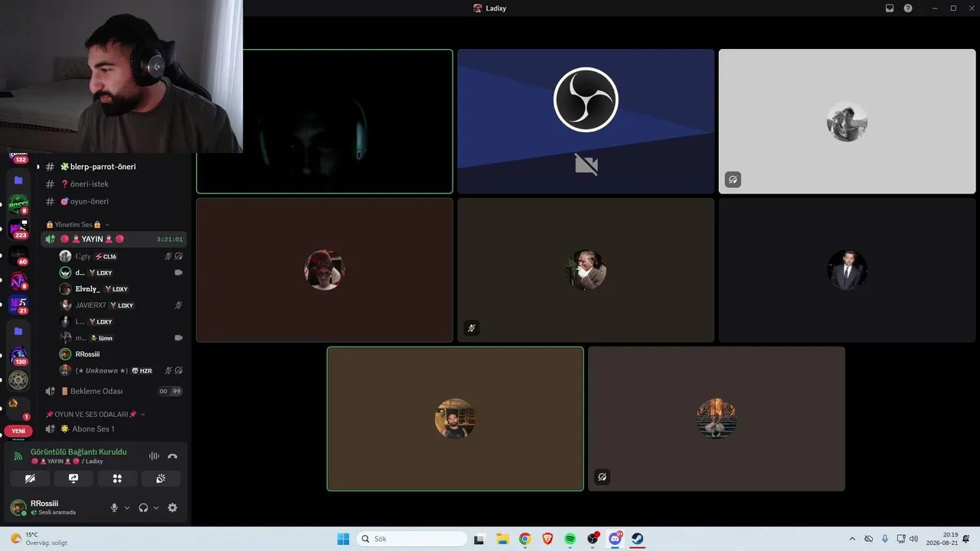
Task: Open server folder above Rossi server
Action: (18, 180)
